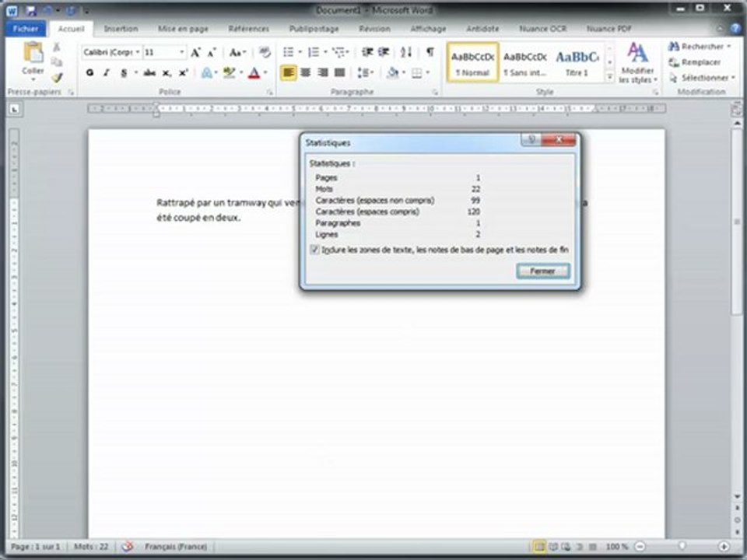Viewport: 747px width, 560px height.
Task: Select Justify alignment icon
Action: (340, 73)
